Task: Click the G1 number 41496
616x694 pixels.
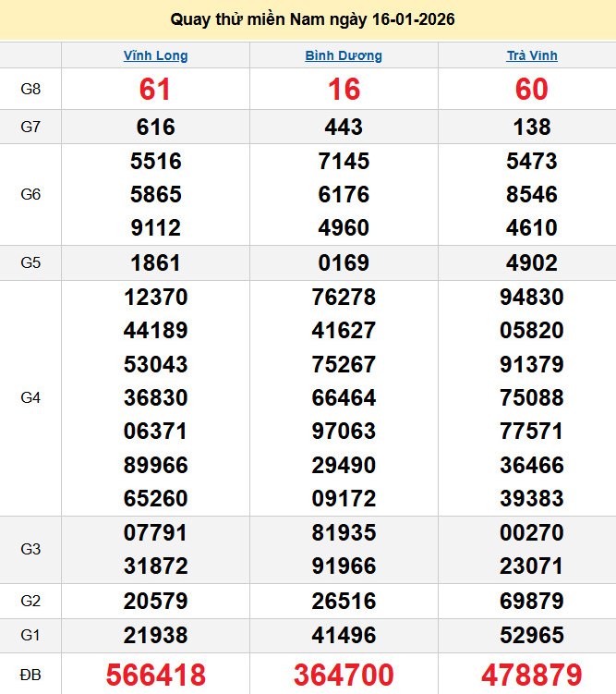Action: coord(344,636)
